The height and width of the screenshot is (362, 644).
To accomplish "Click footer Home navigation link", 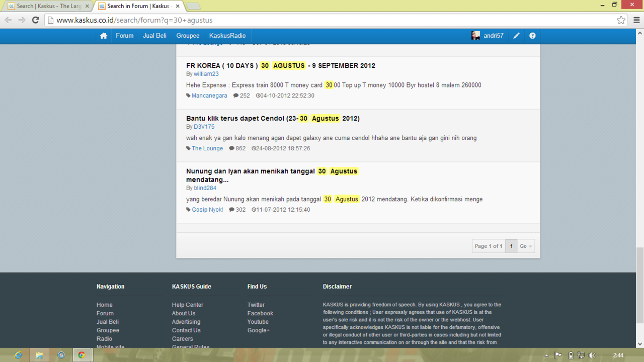I will 105,305.
